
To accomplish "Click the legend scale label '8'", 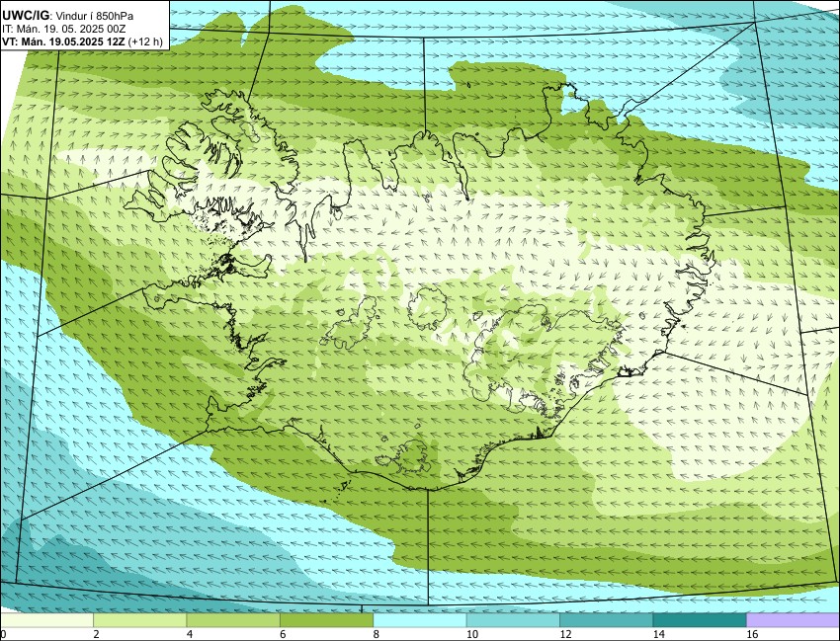I will coord(377,634).
